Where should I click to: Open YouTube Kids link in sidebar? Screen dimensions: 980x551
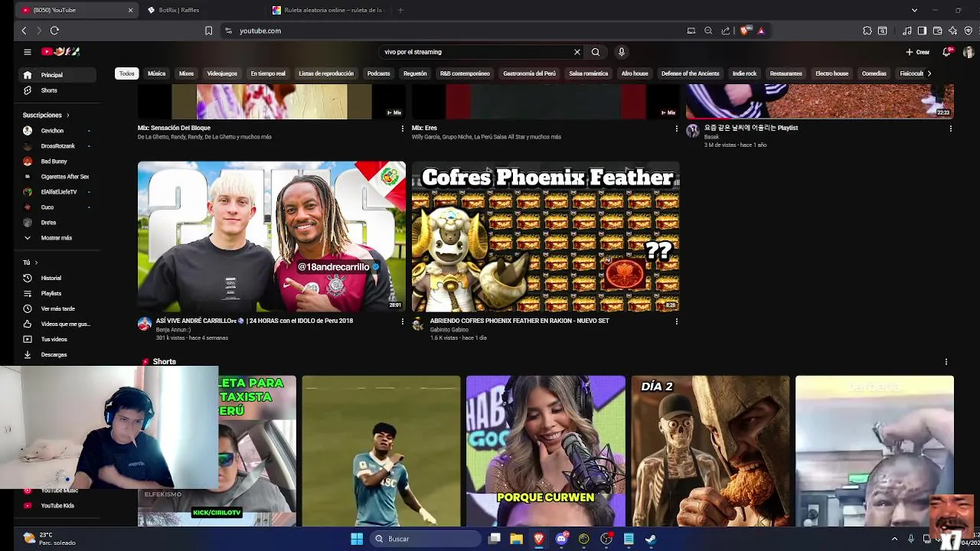tap(57, 506)
